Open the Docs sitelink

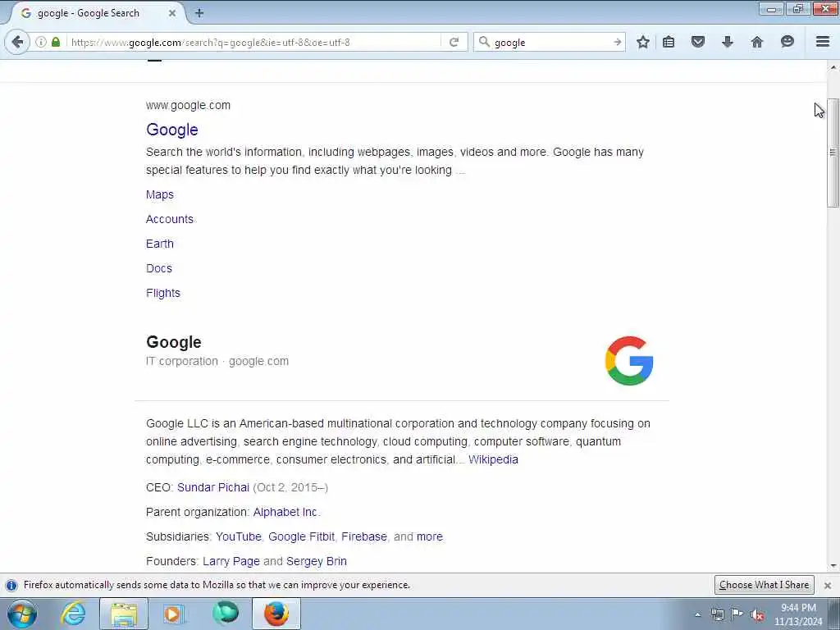pyautogui.click(x=159, y=268)
